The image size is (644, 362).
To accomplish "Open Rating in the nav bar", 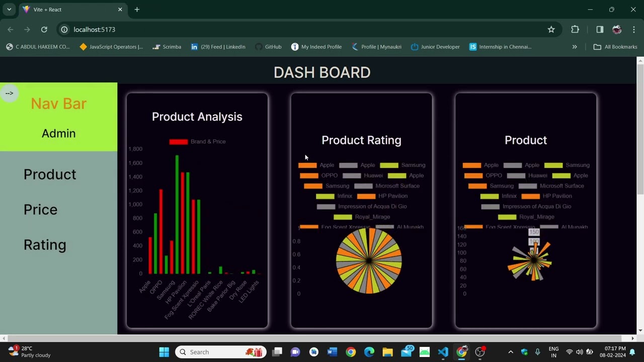I will click(x=45, y=245).
